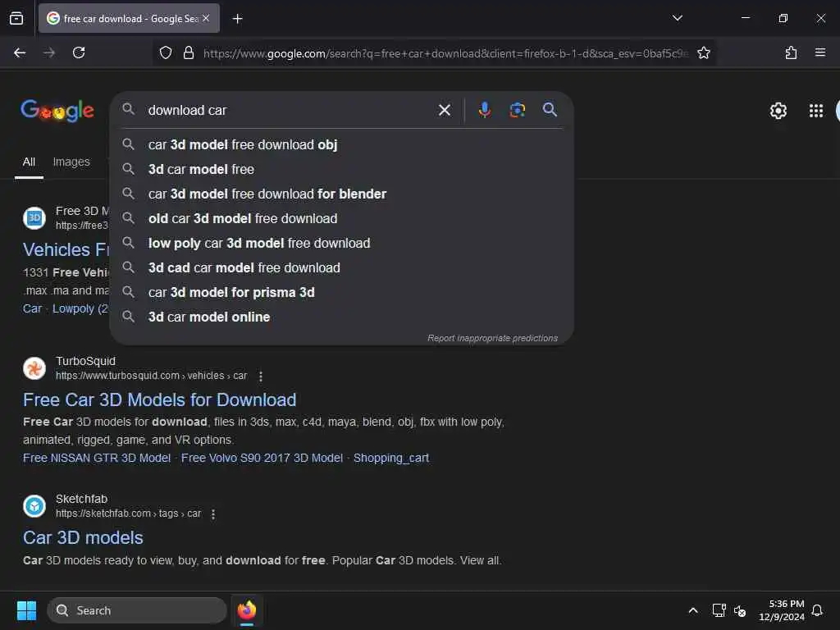The height and width of the screenshot is (630, 840).
Task: Open Google quick settings gear
Action: (778, 111)
